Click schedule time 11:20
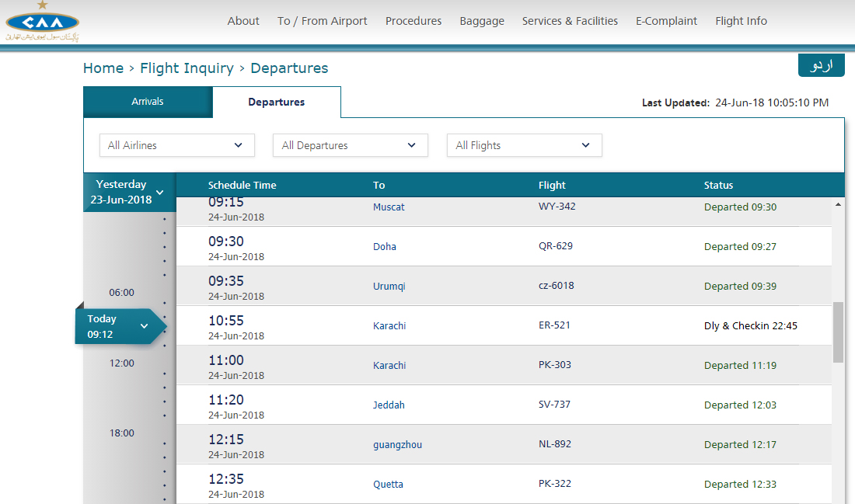Viewport: 855px width, 504px height. pyautogui.click(x=225, y=400)
